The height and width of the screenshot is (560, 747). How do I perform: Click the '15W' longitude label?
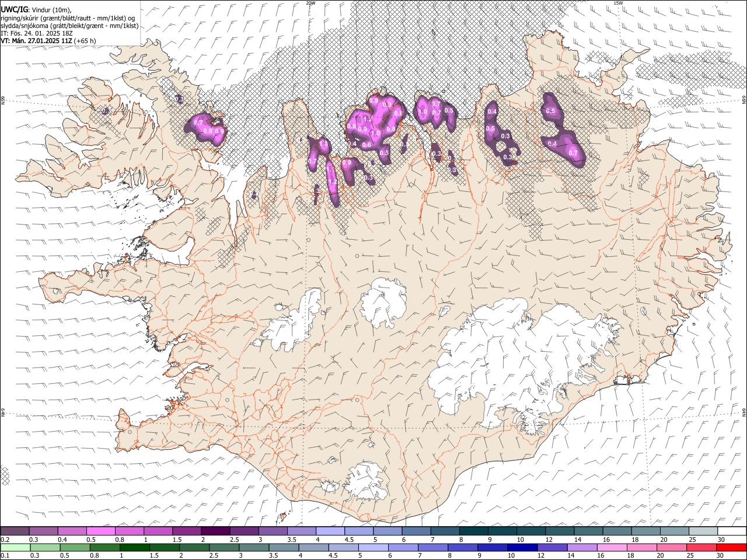618,3
